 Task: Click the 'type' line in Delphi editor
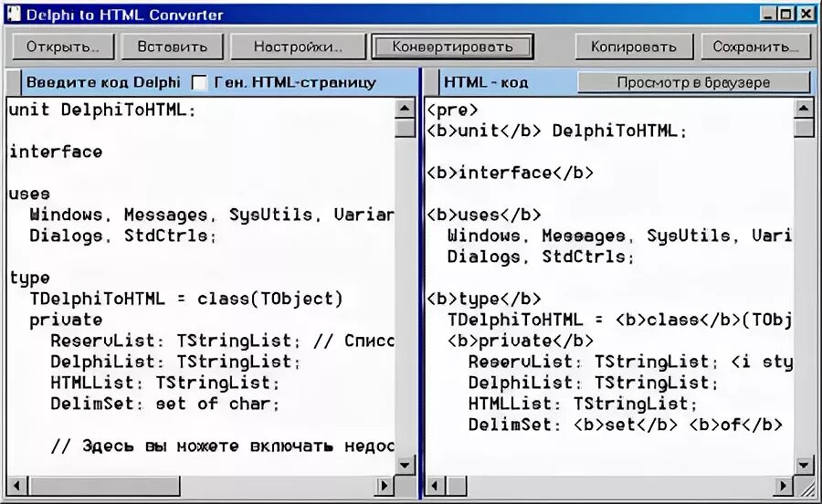pos(29,278)
